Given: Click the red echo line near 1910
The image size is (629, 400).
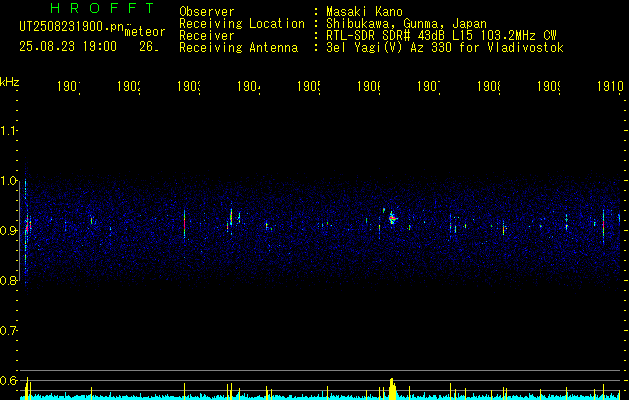Looking at the screenshot, I should [x=603, y=226].
